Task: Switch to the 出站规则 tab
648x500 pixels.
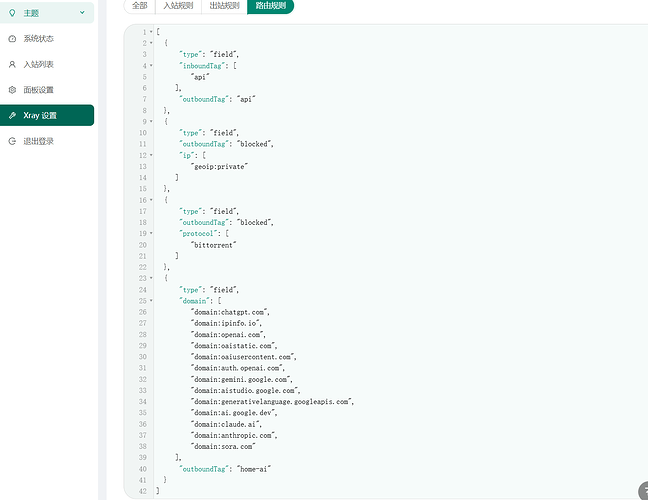Action: pyautogui.click(x=224, y=6)
